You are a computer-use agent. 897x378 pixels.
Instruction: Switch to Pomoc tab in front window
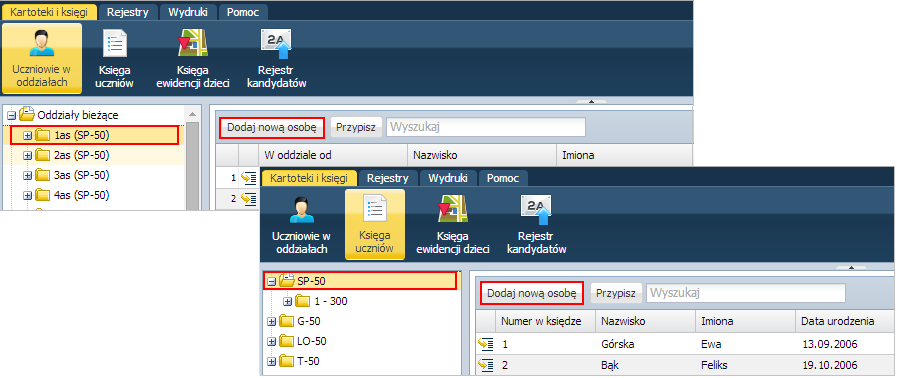click(503, 178)
